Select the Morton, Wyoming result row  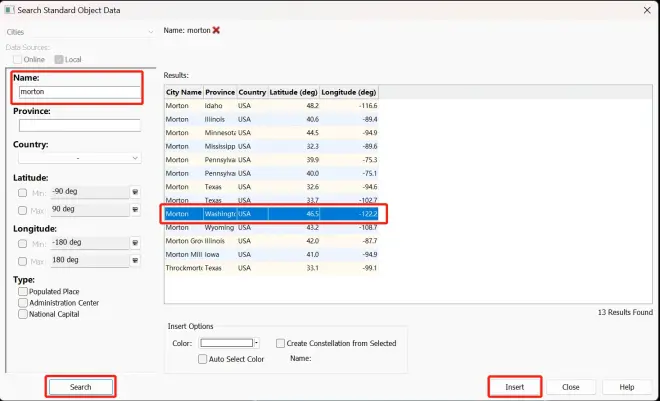coord(271,227)
